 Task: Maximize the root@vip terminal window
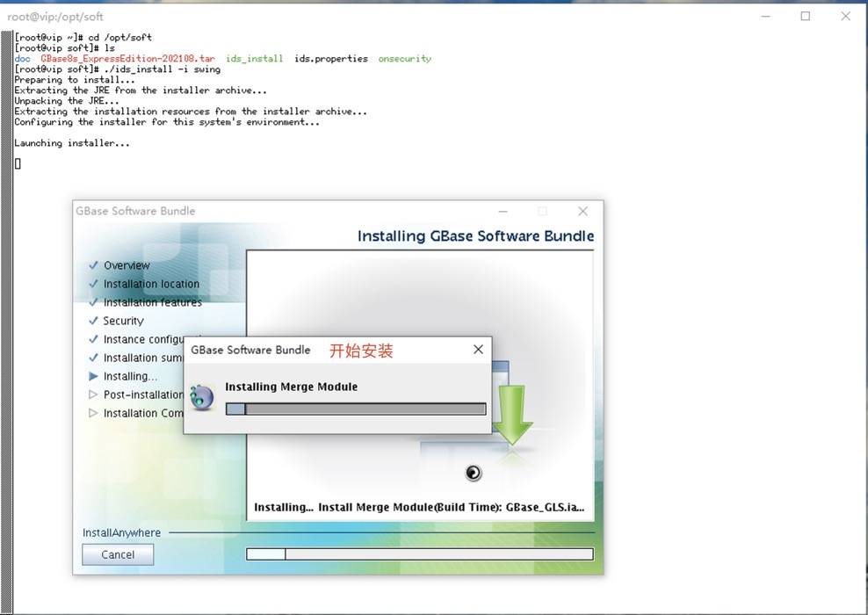[x=806, y=16]
